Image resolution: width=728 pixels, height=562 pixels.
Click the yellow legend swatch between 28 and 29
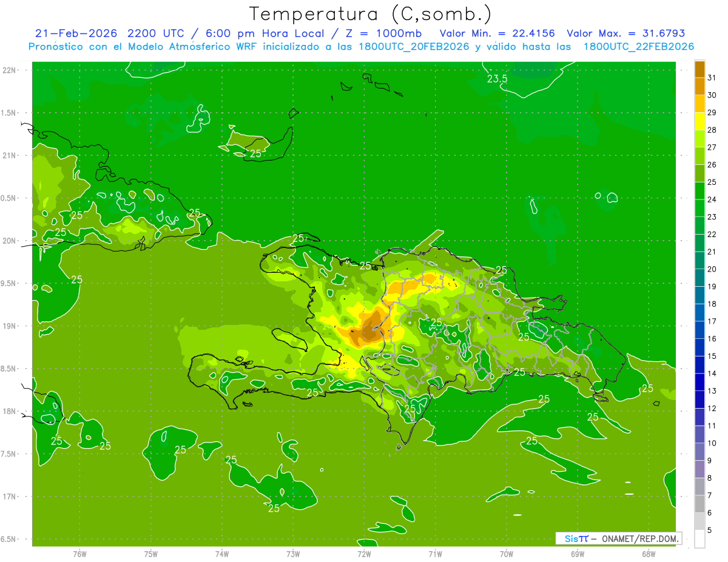(x=699, y=121)
